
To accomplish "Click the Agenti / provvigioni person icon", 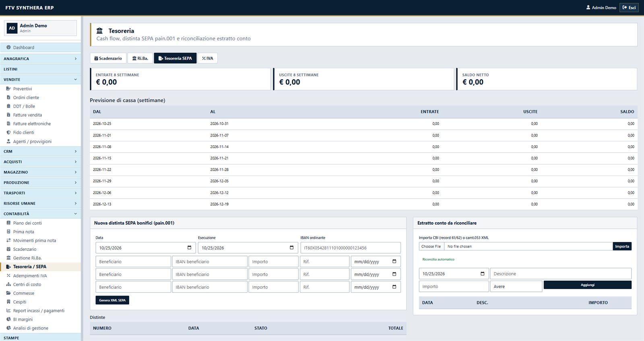I will tap(8, 141).
